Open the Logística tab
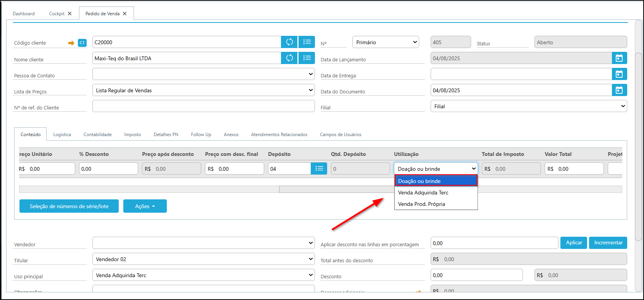 click(x=62, y=135)
